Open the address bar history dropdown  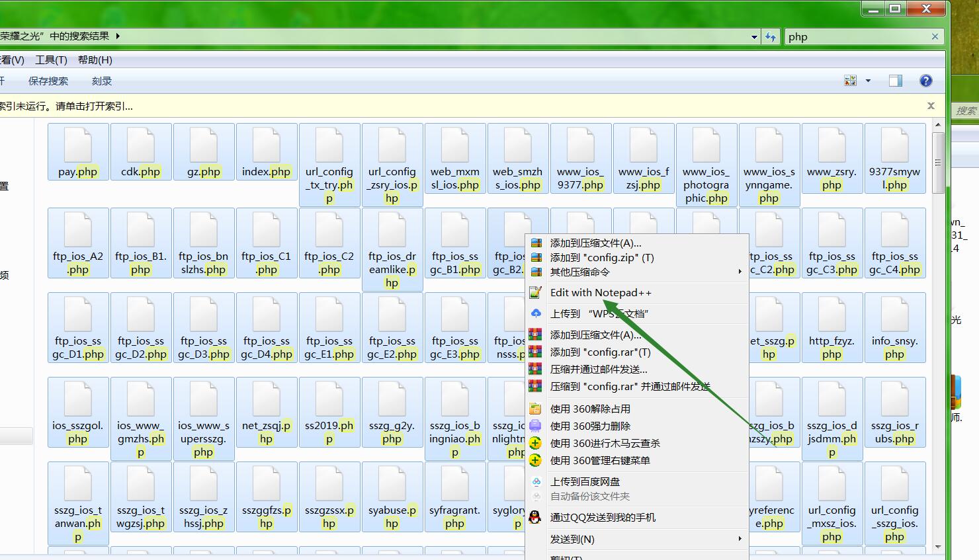(754, 37)
